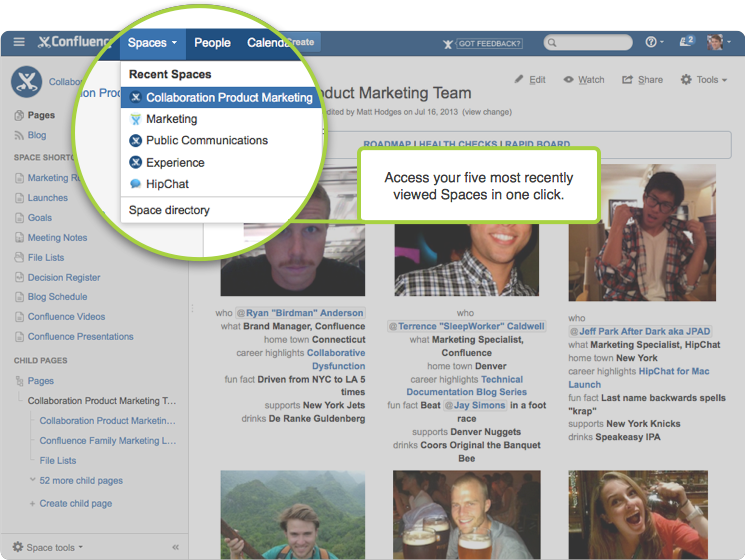Select the Experience space
The image size is (745, 560).
tap(175, 162)
